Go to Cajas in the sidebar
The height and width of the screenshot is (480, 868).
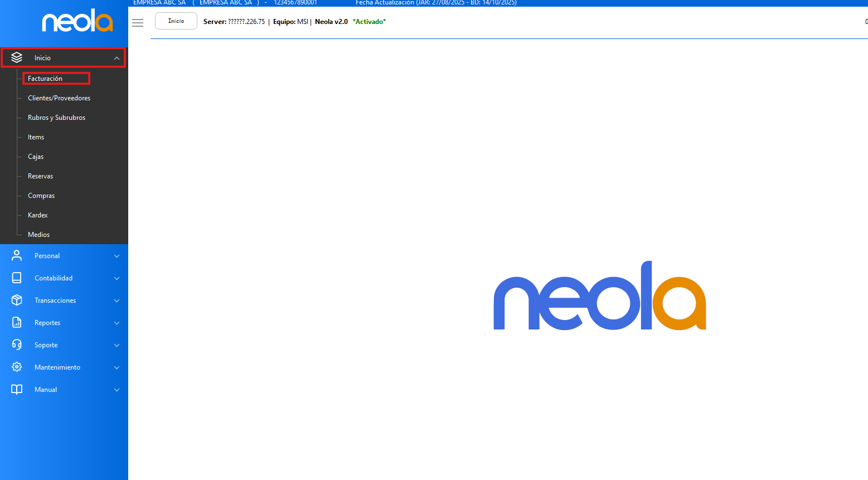tap(36, 157)
